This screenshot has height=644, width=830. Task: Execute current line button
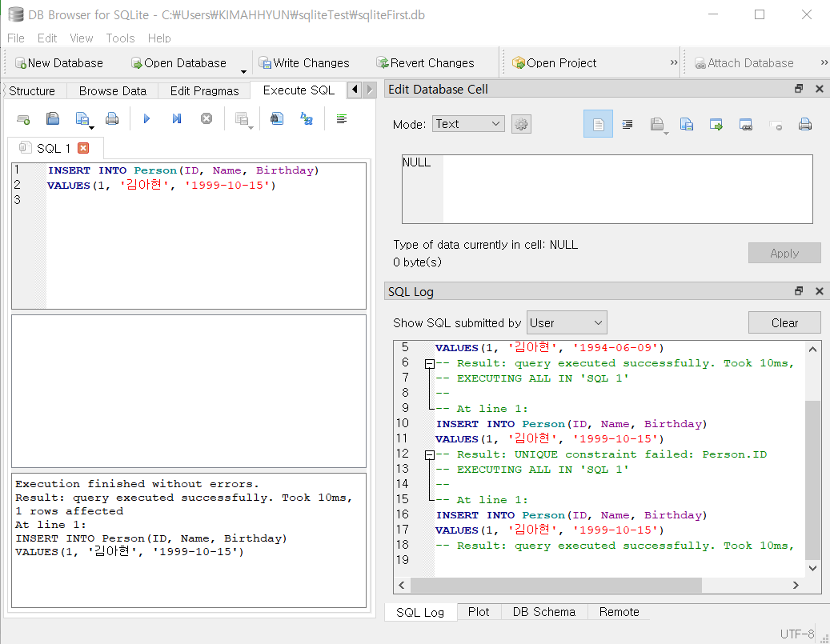click(177, 119)
